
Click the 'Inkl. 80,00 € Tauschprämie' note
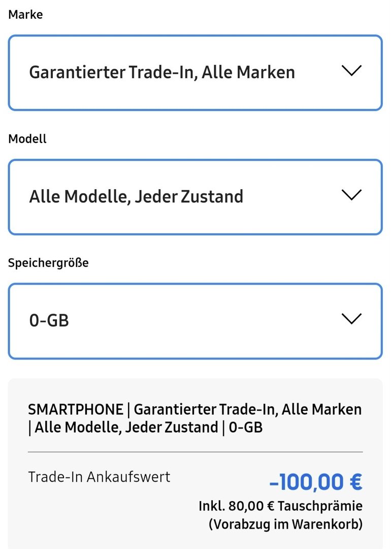coord(280,506)
